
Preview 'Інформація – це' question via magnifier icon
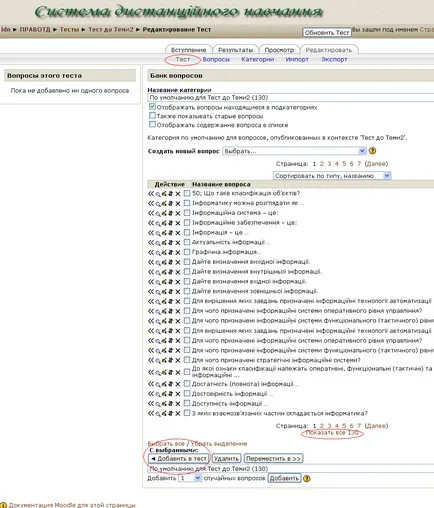158,233
